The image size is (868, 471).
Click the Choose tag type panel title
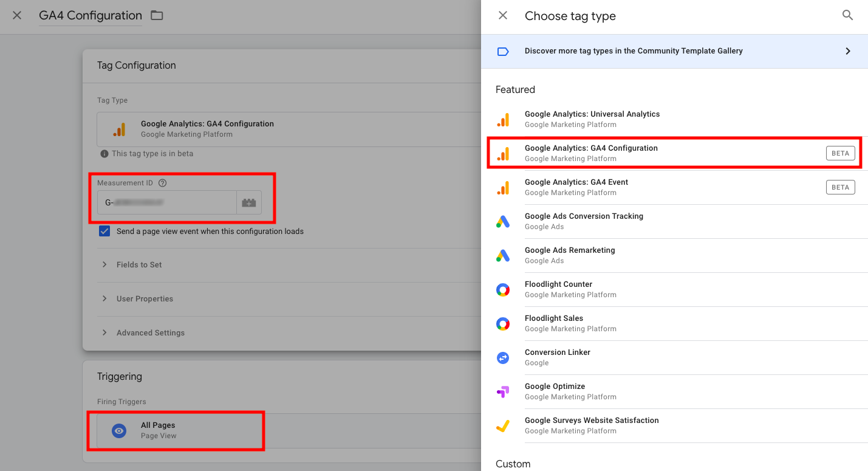(570, 16)
